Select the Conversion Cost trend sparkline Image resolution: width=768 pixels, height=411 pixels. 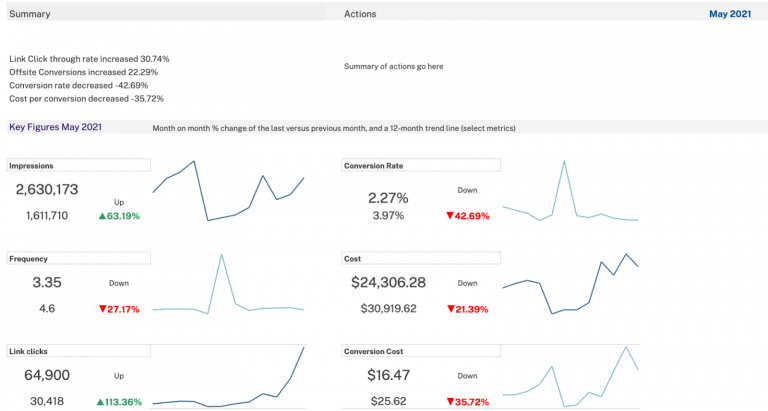(x=570, y=378)
